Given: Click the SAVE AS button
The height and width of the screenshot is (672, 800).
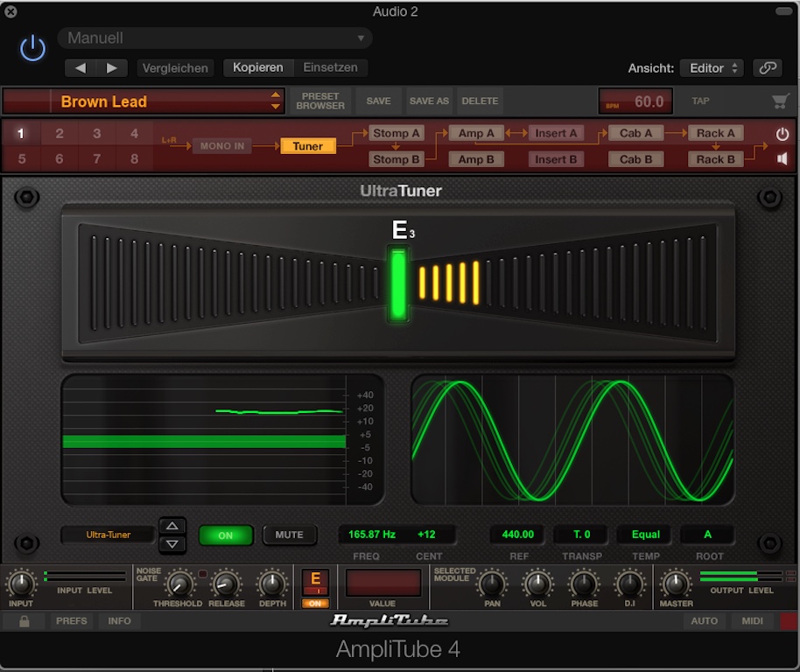Looking at the screenshot, I should point(429,101).
